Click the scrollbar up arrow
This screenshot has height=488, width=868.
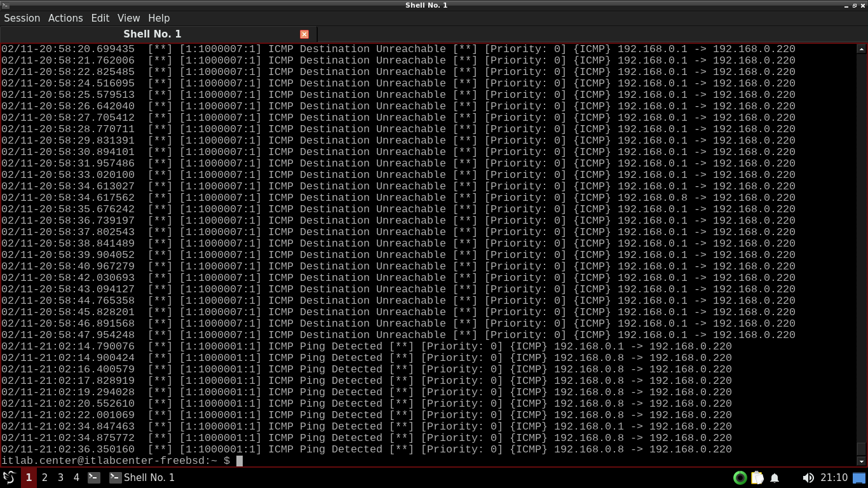pos(862,49)
